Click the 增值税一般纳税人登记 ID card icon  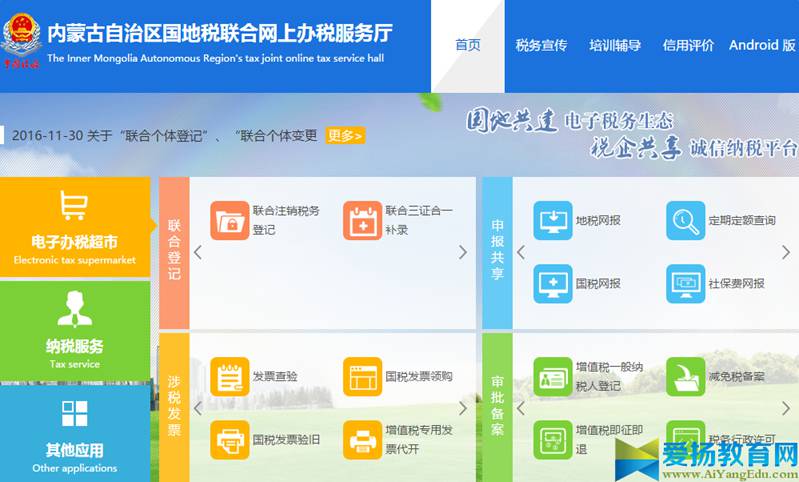coord(553,377)
